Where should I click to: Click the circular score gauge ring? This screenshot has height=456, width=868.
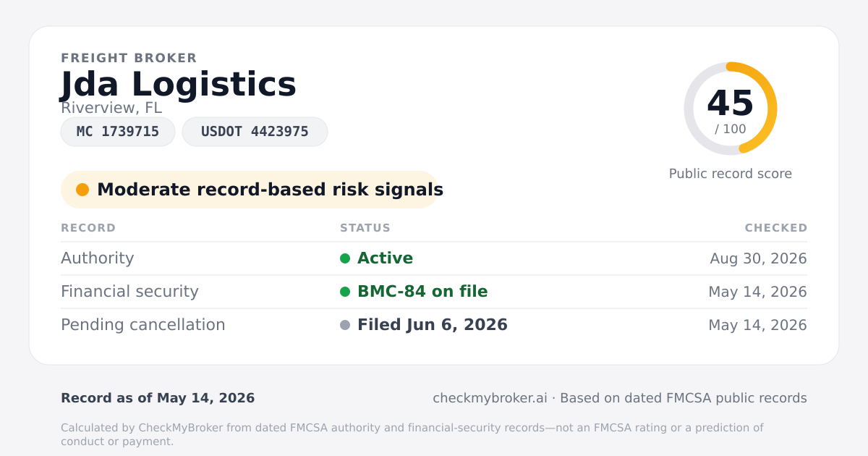(731, 109)
